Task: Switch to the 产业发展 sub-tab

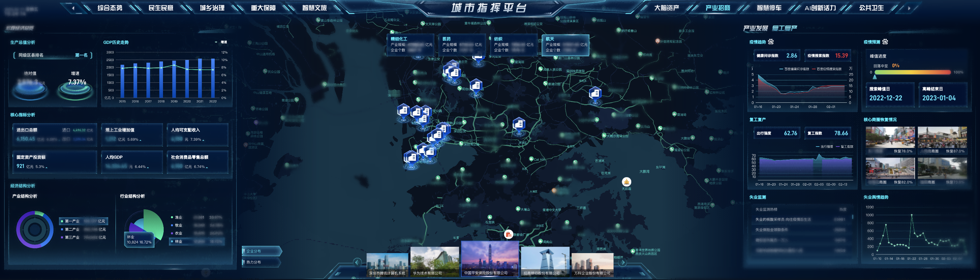Action: pyautogui.click(x=756, y=28)
